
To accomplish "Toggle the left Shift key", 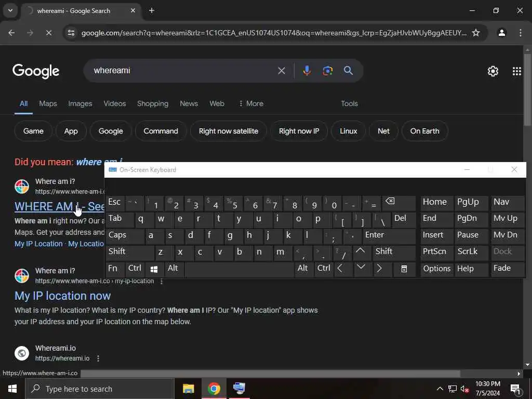I will (x=130, y=252).
